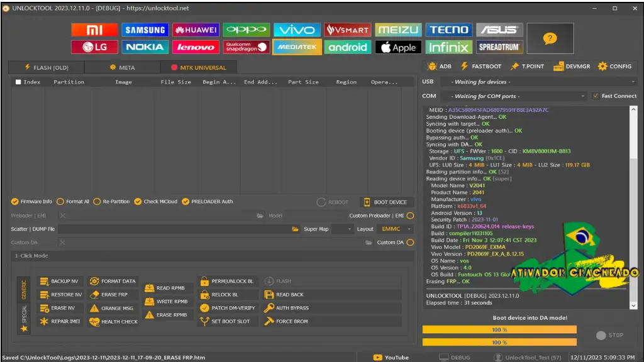Open the GENERIC side tab
This screenshot has width=644, height=362.
[x=23, y=289]
